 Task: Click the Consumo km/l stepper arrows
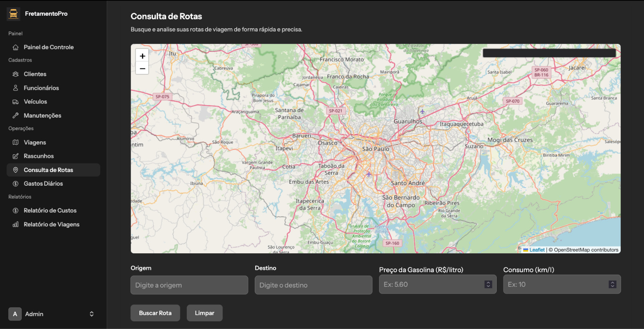click(x=612, y=285)
